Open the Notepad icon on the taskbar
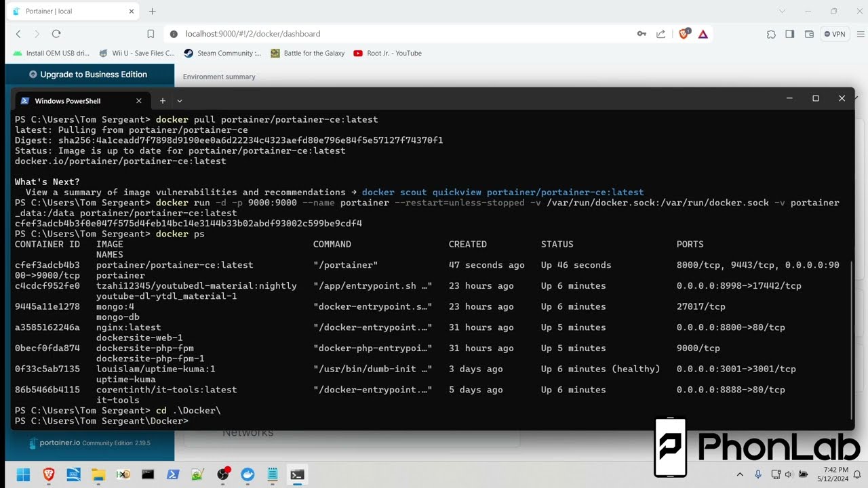The width and height of the screenshot is (868, 488). point(273,474)
